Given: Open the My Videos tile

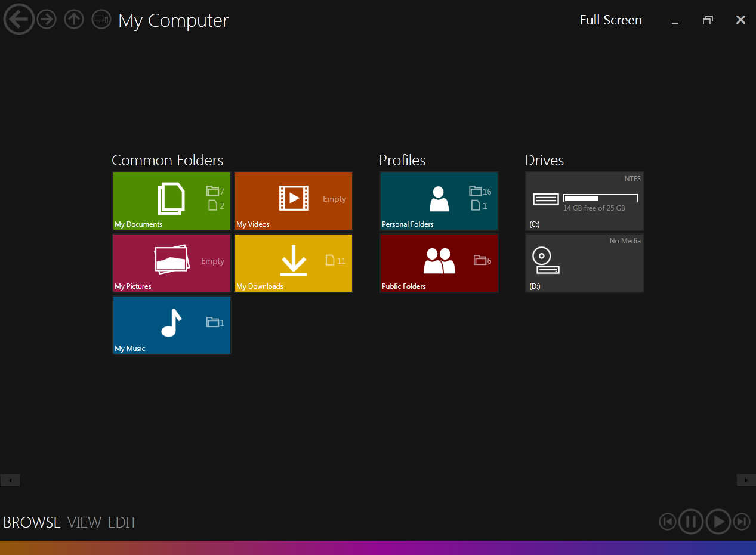Looking at the screenshot, I should (x=294, y=201).
